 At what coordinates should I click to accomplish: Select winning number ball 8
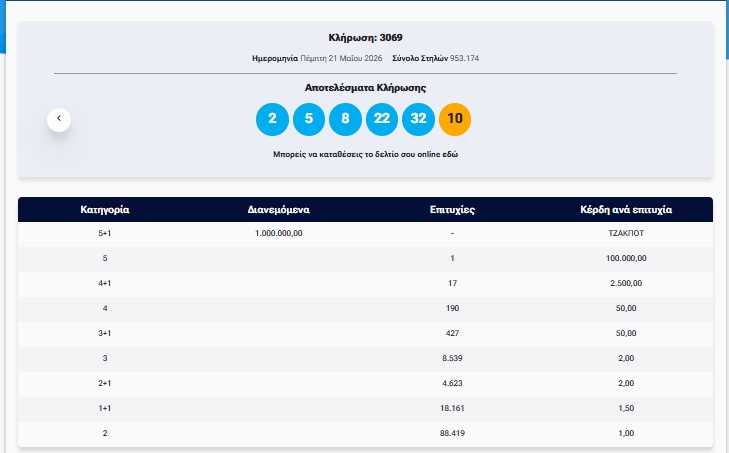345,119
